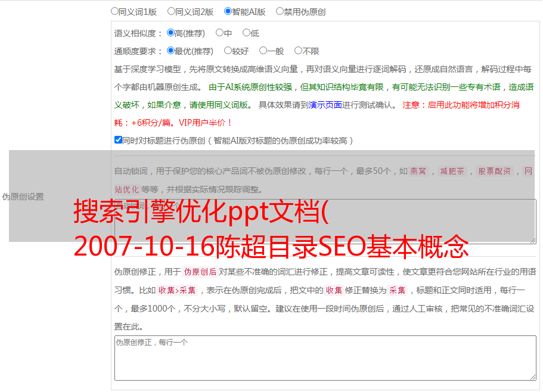Click the 自动锁词 textarea field
This screenshot has width=543, height=392.
[x=325, y=222]
